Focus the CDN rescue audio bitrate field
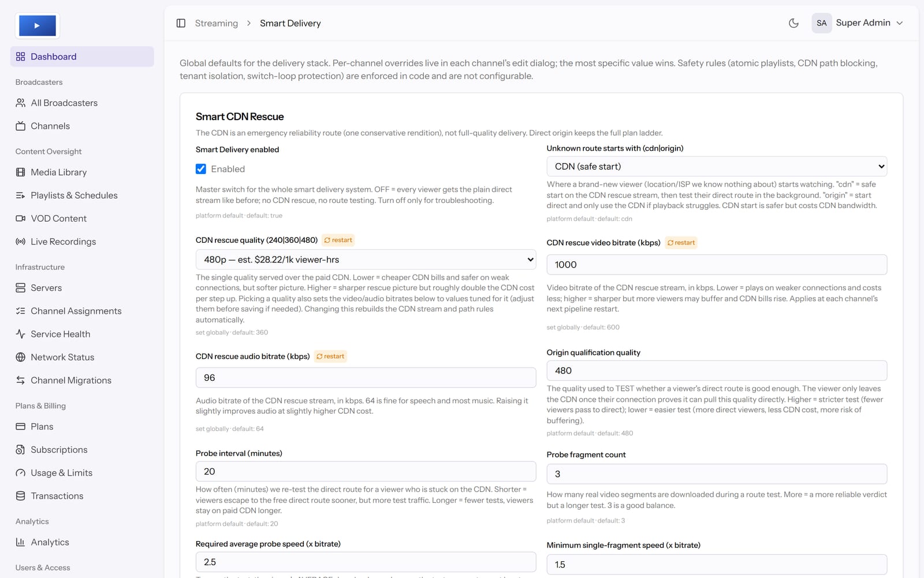Image resolution: width=924 pixels, height=578 pixels. click(366, 377)
